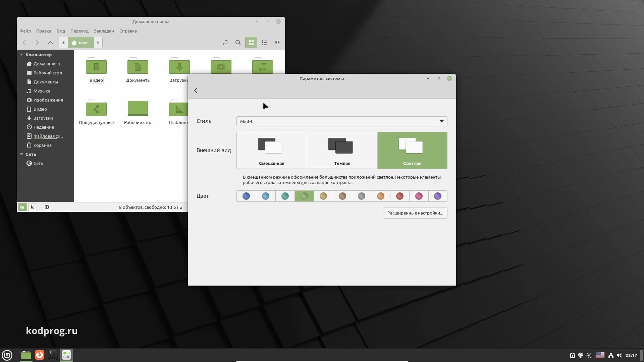Open the Linux Mint start menu
Screen dimensions: 644x362
(x=7, y=355)
